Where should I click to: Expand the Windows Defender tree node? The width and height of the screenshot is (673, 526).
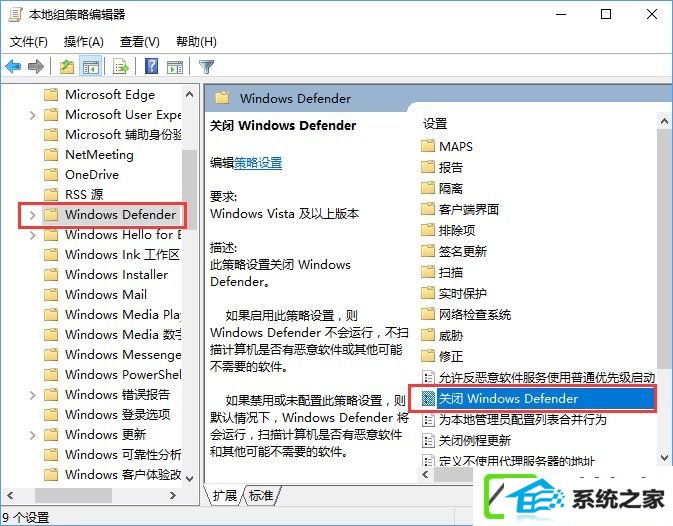[x=33, y=215]
